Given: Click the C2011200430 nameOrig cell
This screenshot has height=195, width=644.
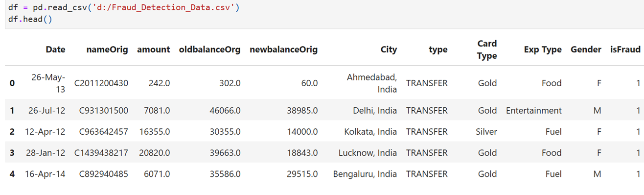Looking at the screenshot, I should coord(101,83).
